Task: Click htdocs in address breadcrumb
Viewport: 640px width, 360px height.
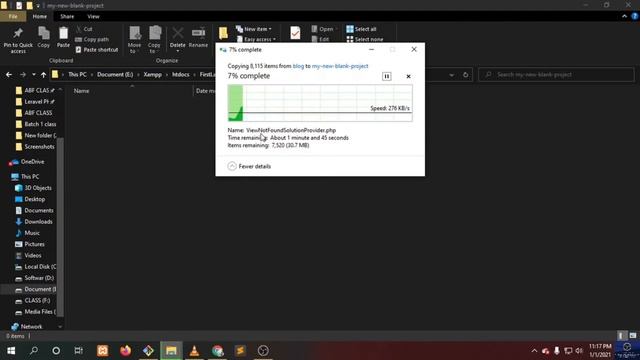Action: click(x=180, y=75)
